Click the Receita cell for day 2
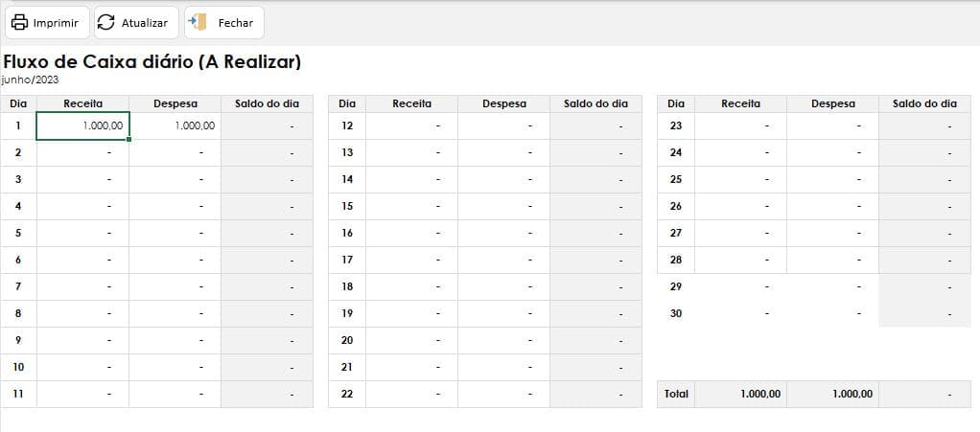This screenshot has height=432, width=980. pyautogui.click(x=82, y=152)
